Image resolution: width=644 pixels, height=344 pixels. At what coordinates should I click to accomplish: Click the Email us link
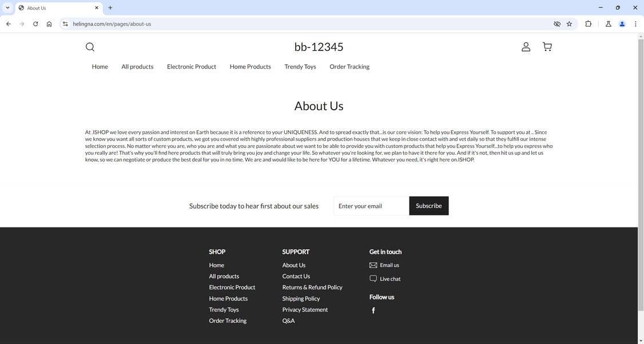coord(389,265)
